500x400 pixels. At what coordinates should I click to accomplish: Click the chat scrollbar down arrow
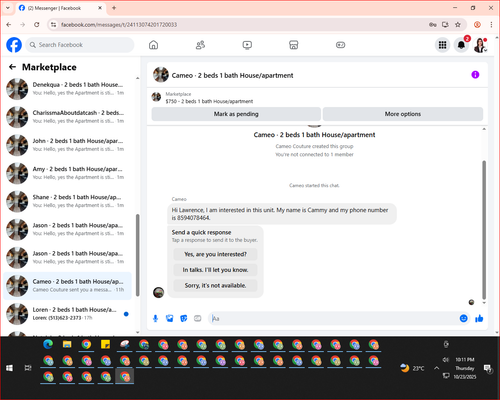click(484, 303)
